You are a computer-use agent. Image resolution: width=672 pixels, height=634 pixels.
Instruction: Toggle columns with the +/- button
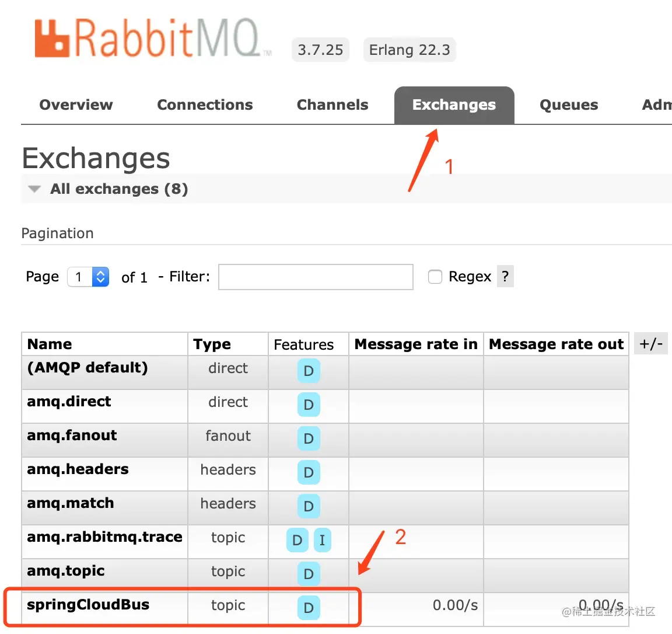coord(650,344)
